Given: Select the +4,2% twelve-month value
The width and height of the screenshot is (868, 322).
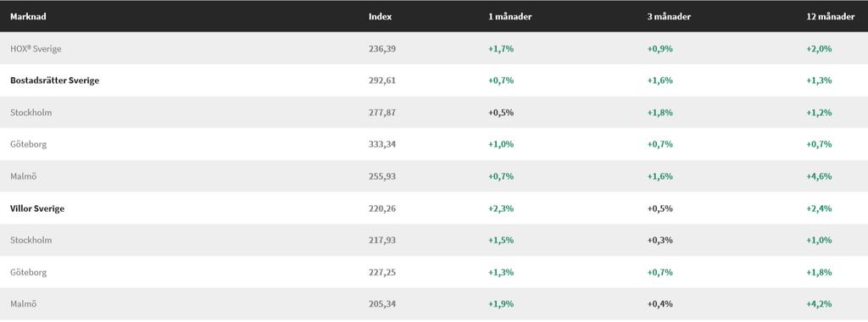Looking at the screenshot, I should click(x=819, y=304).
